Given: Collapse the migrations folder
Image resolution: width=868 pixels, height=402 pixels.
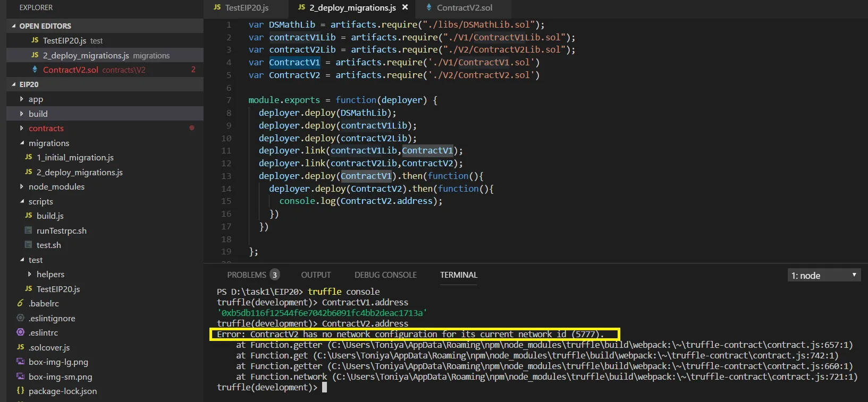Looking at the screenshot, I should [x=22, y=143].
